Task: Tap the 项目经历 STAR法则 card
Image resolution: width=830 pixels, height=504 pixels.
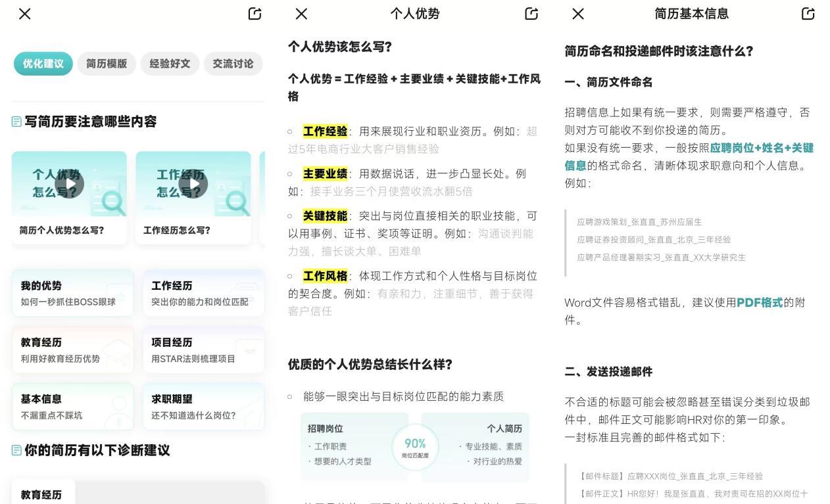Action: 203,350
